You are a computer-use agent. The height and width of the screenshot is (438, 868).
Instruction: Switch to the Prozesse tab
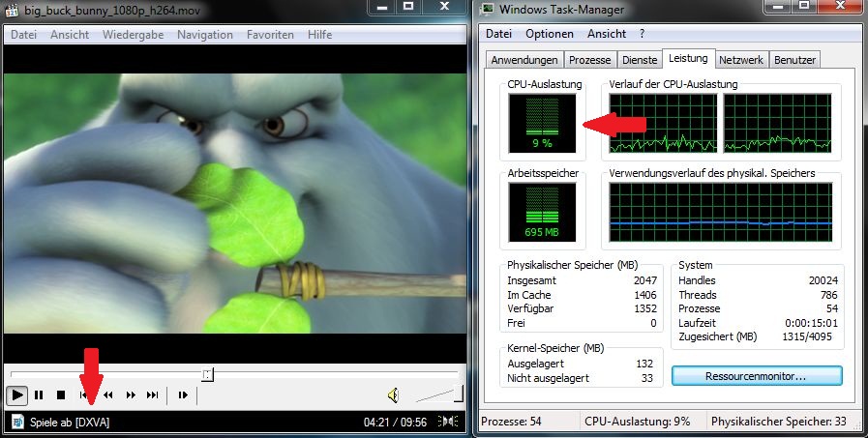pyautogui.click(x=590, y=60)
